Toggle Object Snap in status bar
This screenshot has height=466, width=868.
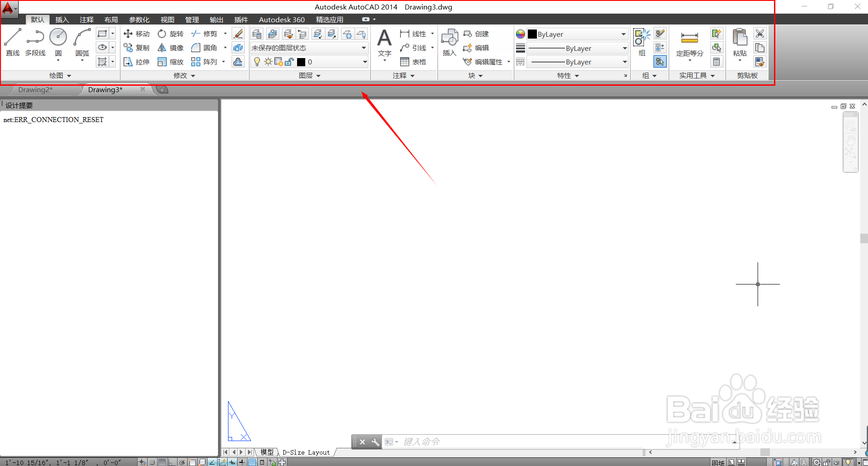(192, 462)
